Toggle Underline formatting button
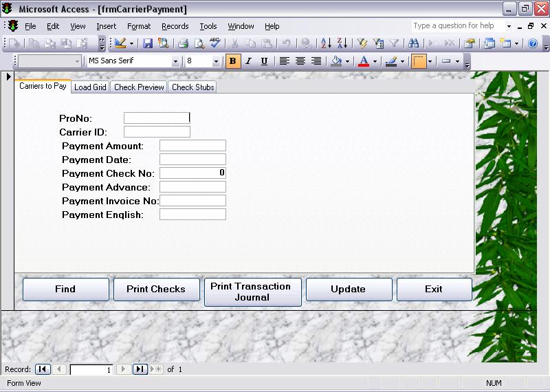This screenshot has width=550, height=392. pyautogui.click(x=264, y=61)
